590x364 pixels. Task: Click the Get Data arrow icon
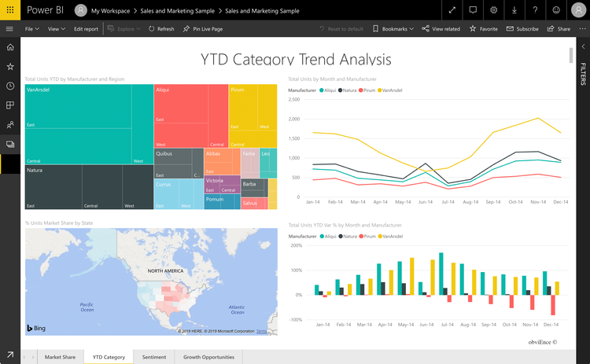point(10,355)
